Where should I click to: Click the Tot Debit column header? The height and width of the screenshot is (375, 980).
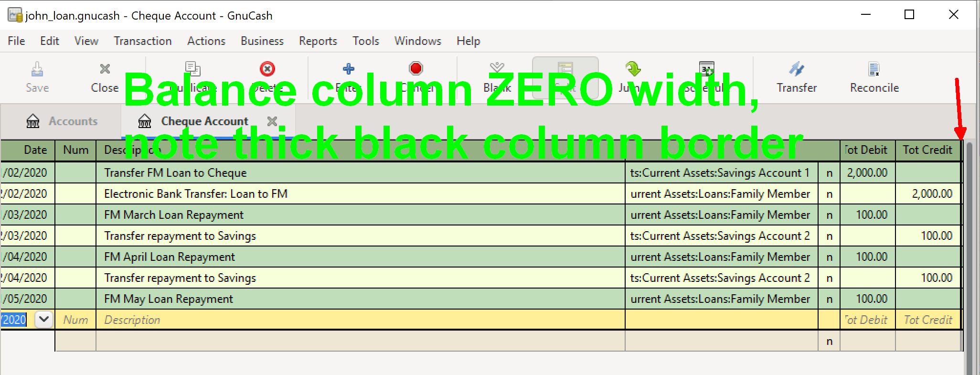pos(867,150)
